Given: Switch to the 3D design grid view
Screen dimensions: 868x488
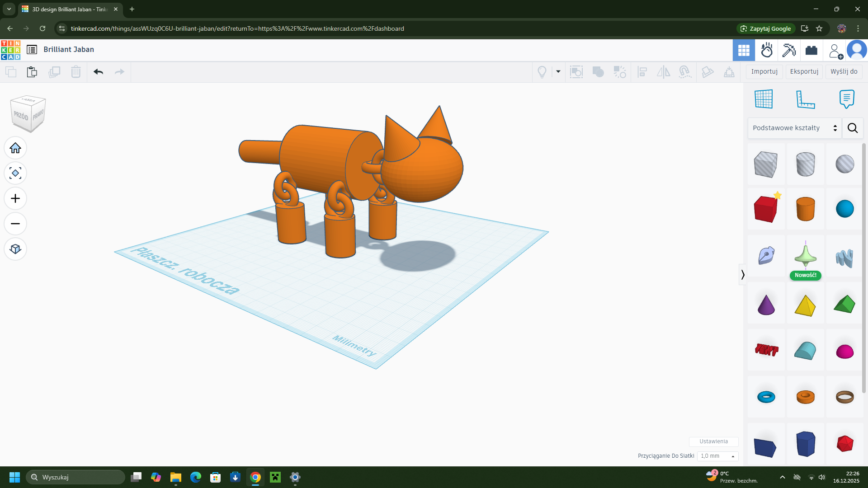Looking at the screenshot, I should pyautogui.click(x=744, y=50).
